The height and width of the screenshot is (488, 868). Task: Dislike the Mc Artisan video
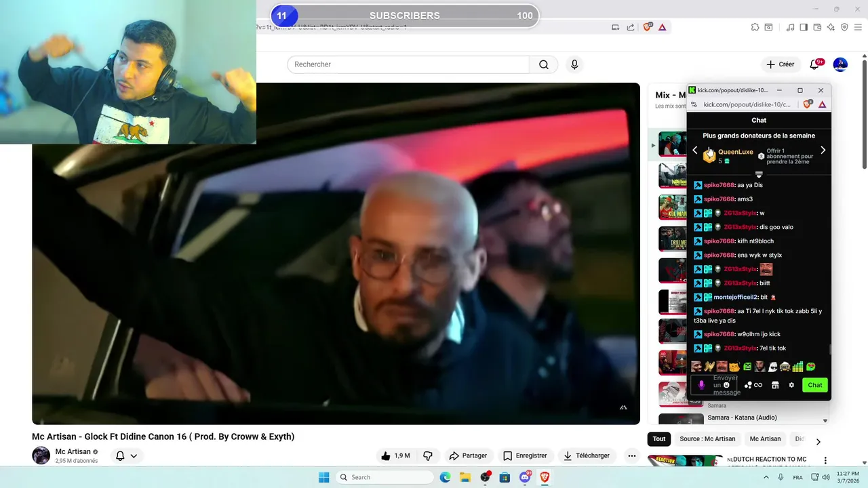tap(428, 455)
